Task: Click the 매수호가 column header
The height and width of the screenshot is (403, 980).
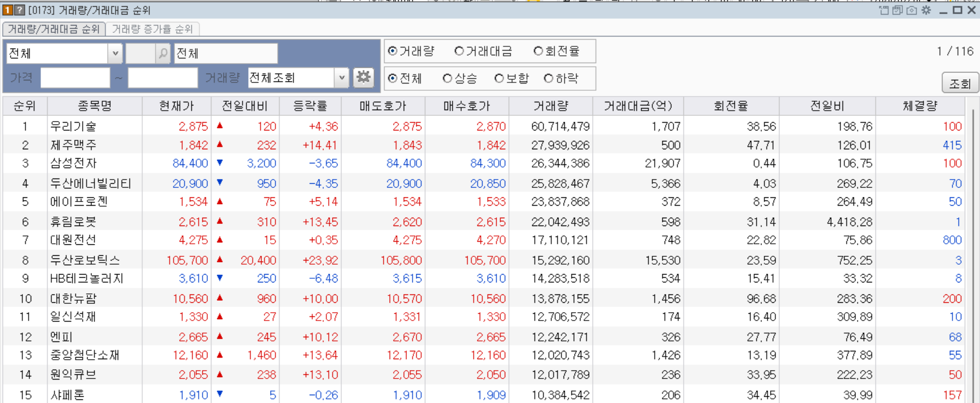Action: (x=467, y=106)
